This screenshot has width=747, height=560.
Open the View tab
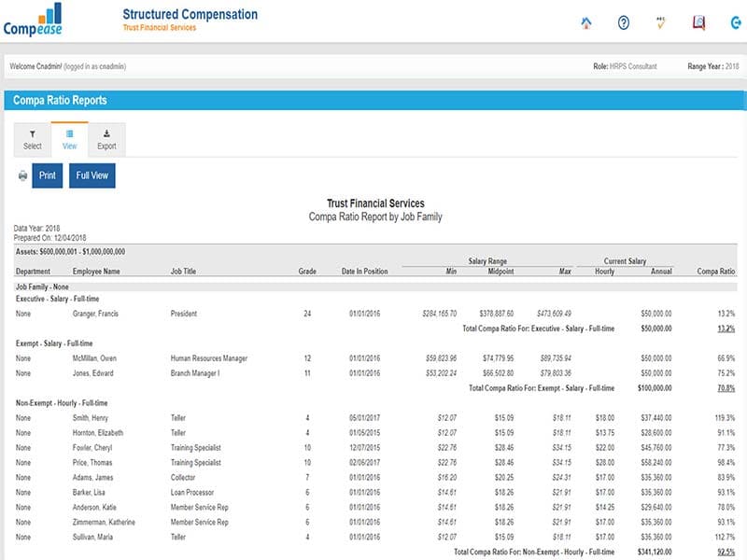69,139
